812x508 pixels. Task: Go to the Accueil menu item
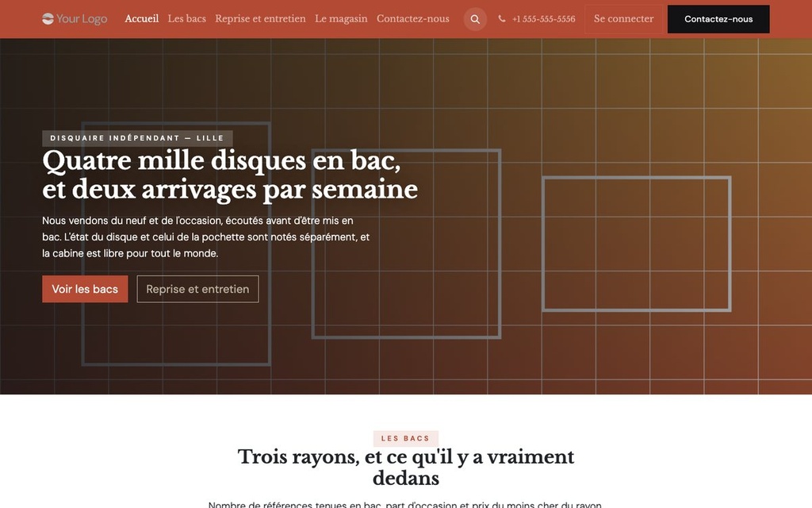141,19
